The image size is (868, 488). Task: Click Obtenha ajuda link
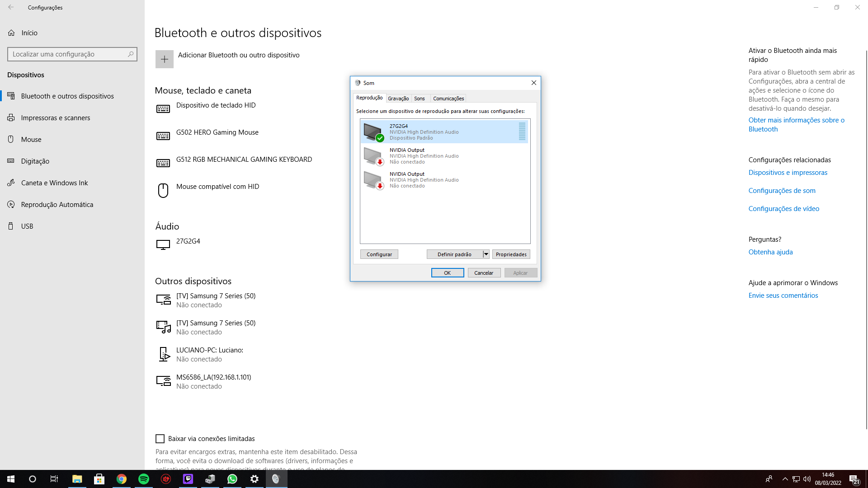(x=770, y=252)
